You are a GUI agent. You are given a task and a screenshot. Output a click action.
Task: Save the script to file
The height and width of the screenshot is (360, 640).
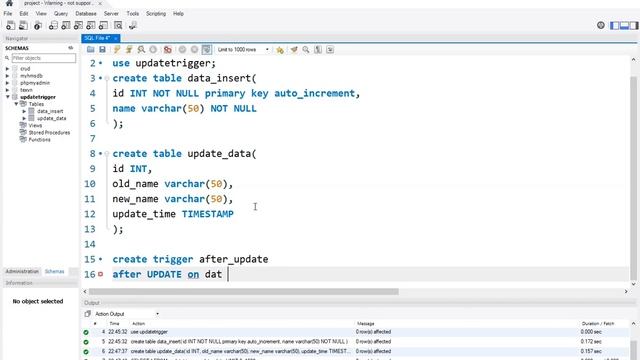pyautogui.click(x=102, y=50)
